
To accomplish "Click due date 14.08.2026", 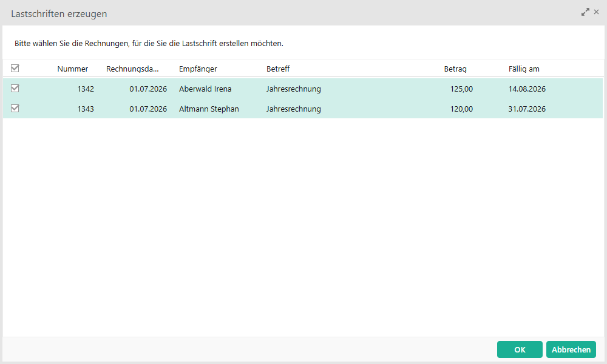I will coord(527,89).
